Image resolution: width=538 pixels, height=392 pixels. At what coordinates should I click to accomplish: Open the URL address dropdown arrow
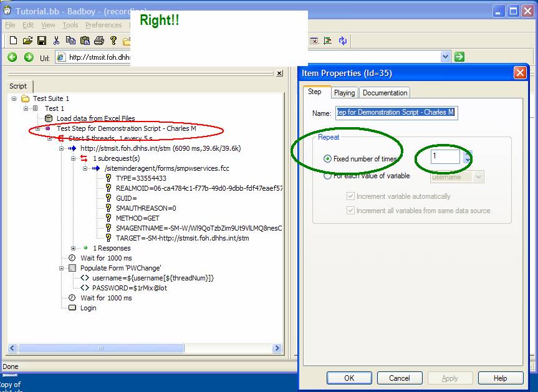(x=445, y=57)
